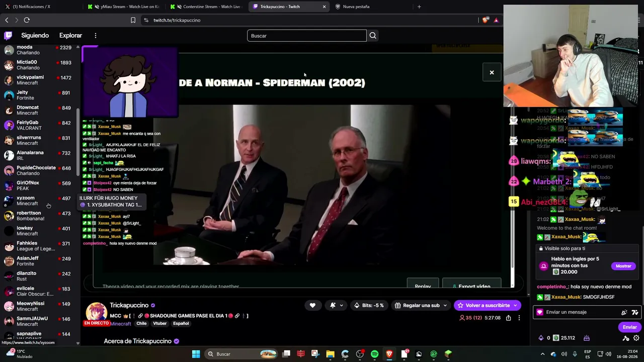Open the Twitch home logo
Image resolution: width=644 pixels, height=362 pixels.
click(x=8, y=36)
